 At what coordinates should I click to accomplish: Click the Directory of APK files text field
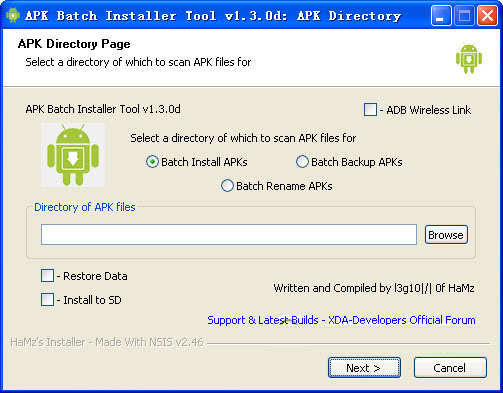pyautogui.click(x=229, y=235)
